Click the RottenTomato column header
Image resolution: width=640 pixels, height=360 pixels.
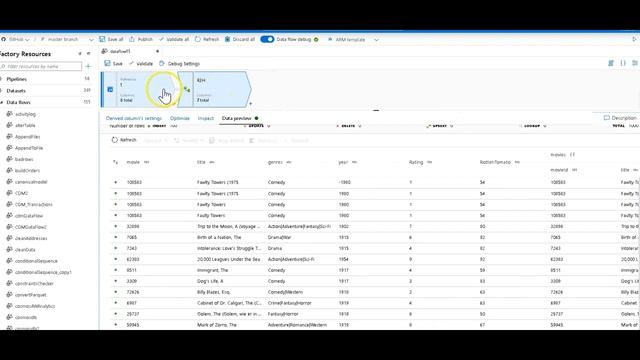point(495,162)
